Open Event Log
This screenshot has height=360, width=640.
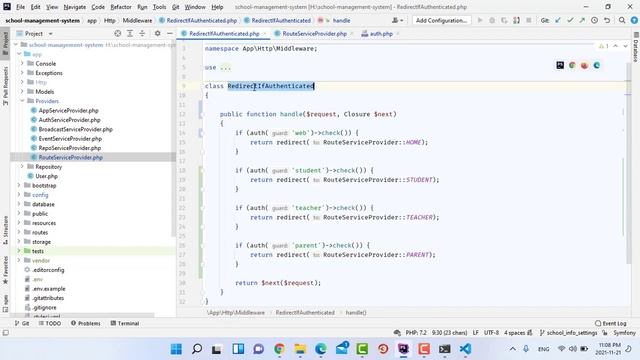[611, 323]
